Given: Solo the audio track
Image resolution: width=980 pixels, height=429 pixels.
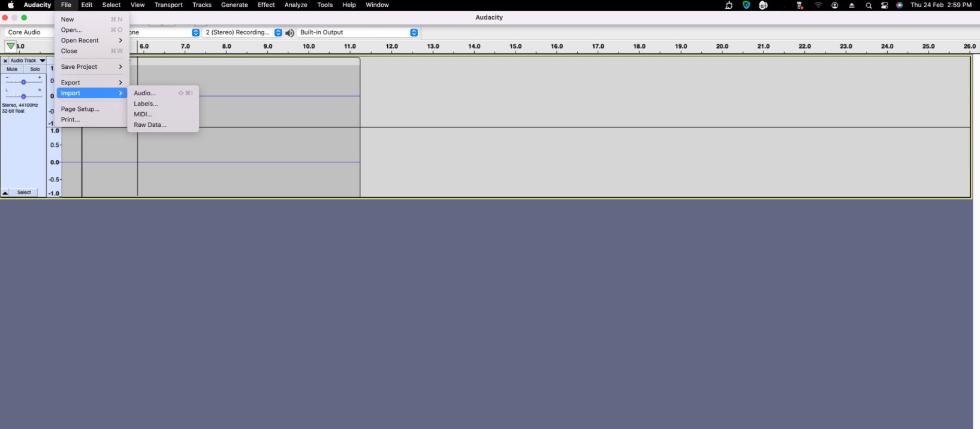Looking at the screenshot, I should coord(35,70).
